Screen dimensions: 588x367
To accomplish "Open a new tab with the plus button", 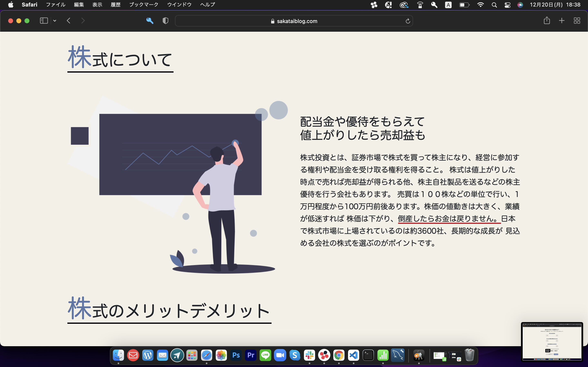I will click(562, 21).
